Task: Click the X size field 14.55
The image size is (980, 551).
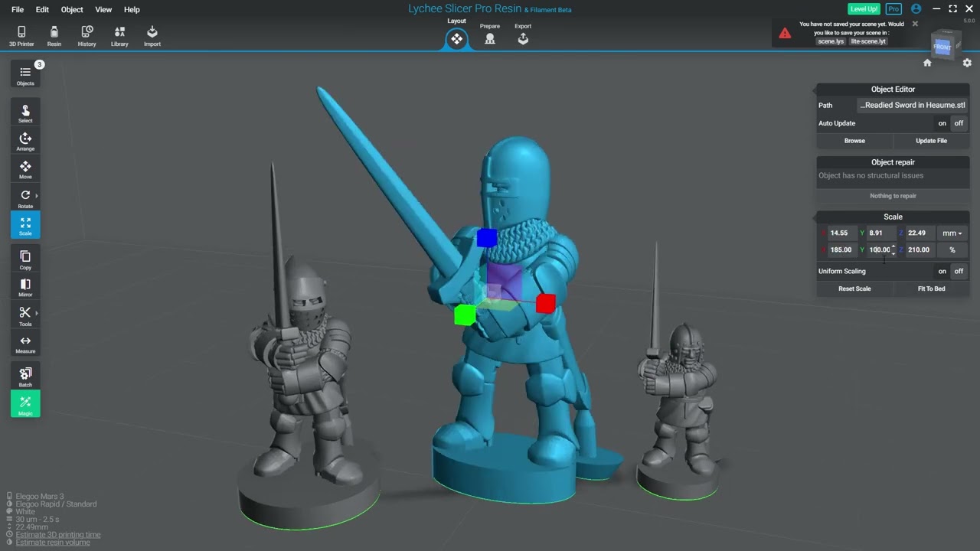Action: 841,233
